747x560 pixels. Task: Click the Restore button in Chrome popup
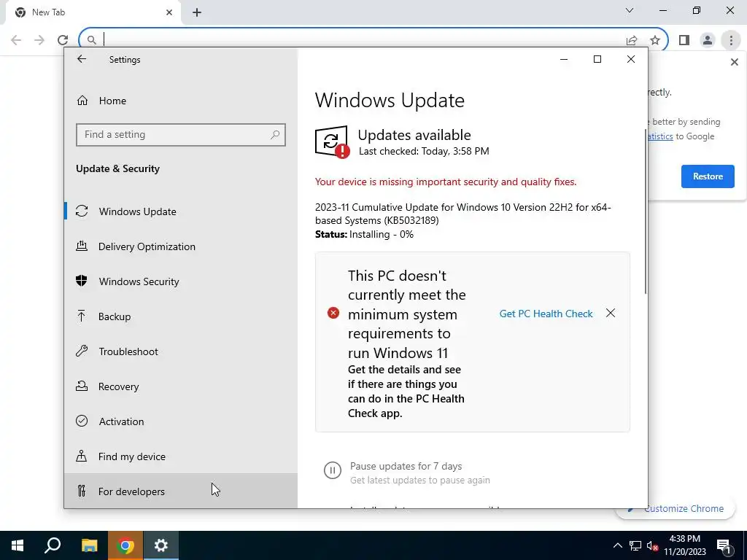708,176
